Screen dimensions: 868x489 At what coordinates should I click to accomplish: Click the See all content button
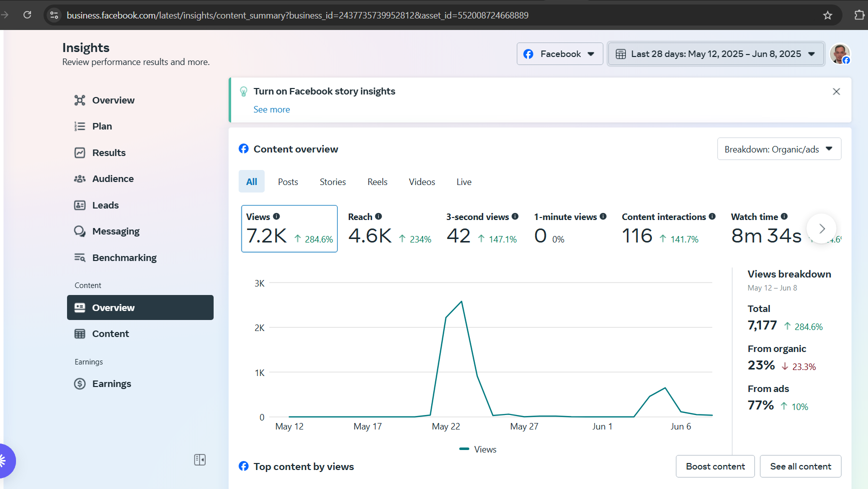(800, 466)
